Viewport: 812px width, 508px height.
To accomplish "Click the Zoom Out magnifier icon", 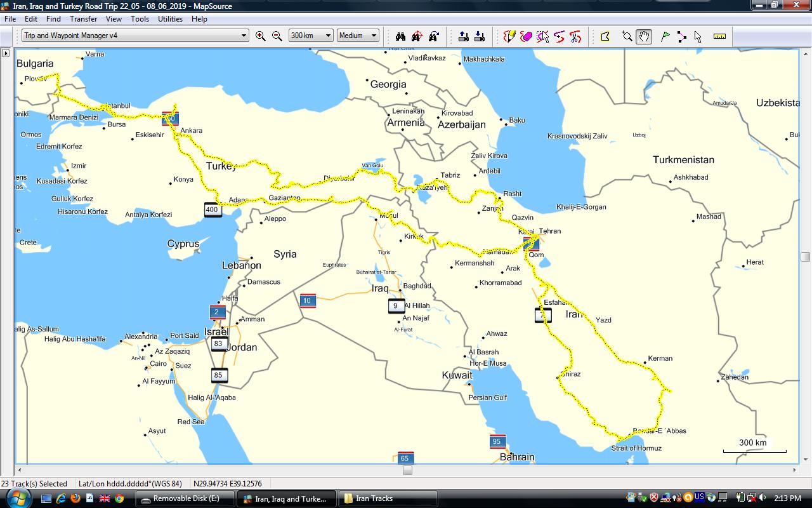I will tap(277, 36).
